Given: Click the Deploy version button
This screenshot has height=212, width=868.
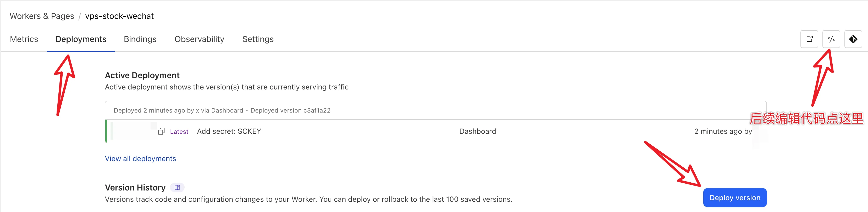Looking at the screenshot, I should pyautogui.click(x=735, y=198).
